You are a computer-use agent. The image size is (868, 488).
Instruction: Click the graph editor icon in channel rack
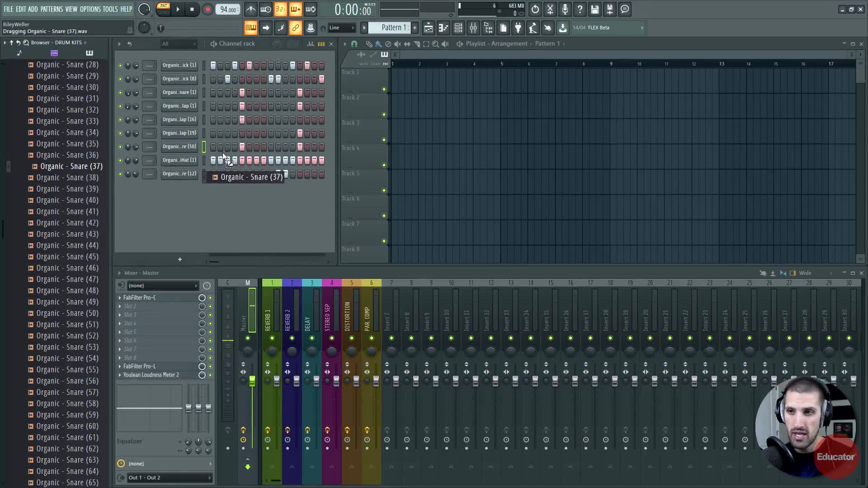tap(311, 44)
